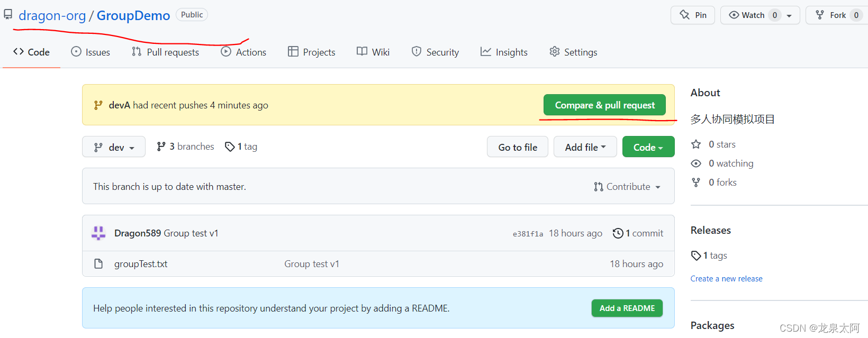Open the Pull requests tab
Image resolution: width=868 pixels, height=338 pixels.
[x=165, y=52]
